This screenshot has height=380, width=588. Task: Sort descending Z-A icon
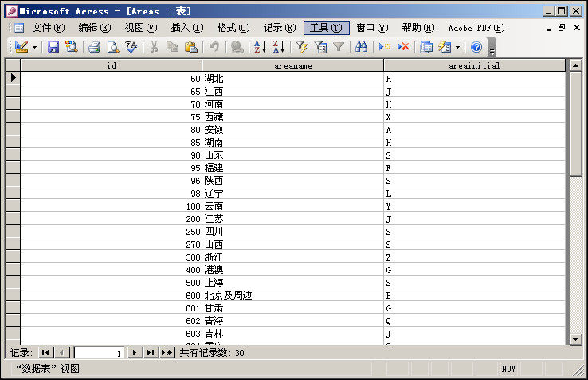279,47
